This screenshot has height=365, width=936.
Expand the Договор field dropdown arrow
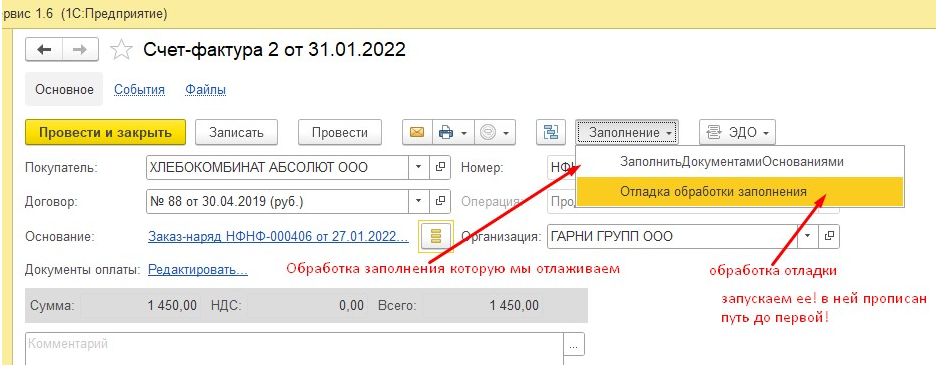pyautogui.click(x=419, y=202)
